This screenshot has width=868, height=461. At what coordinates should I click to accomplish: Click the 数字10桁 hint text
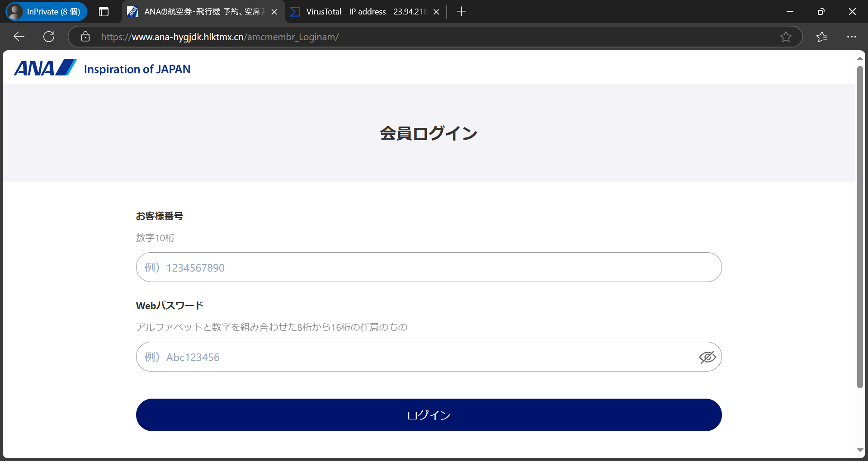tap(155, 238)
